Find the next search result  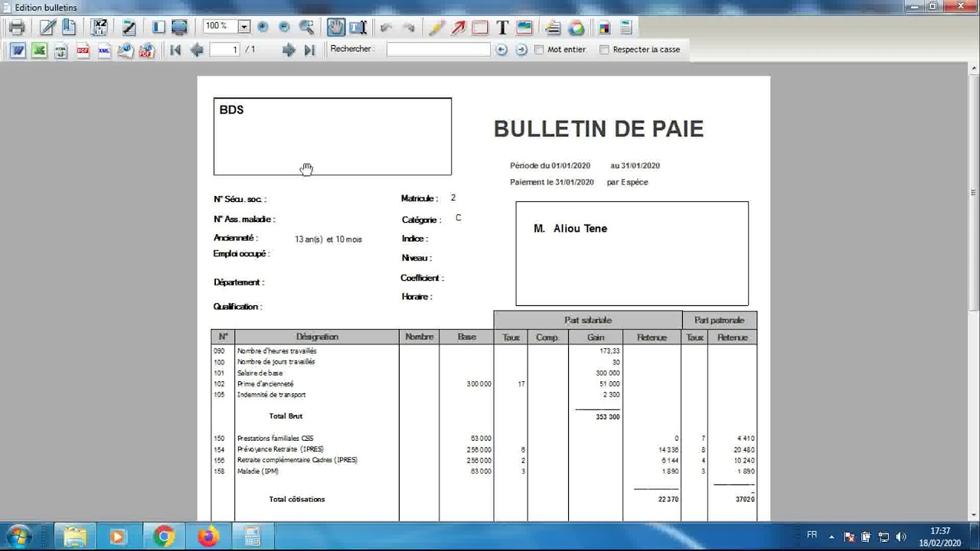click(521, 50)
